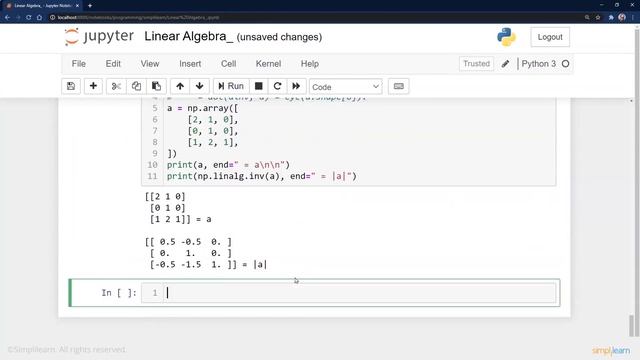This screenshot has height=360, width=640.
Task: Paste cells below icon
Action: click(x=156, y=86)
